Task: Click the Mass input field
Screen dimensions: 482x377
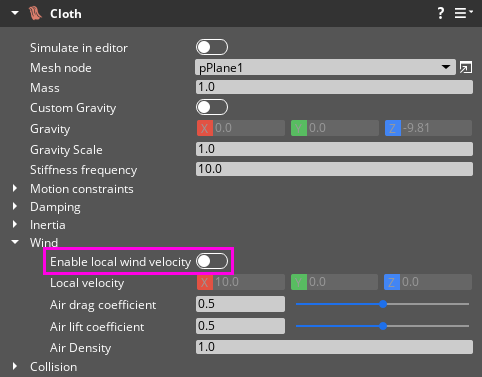Action: point(334,87)
